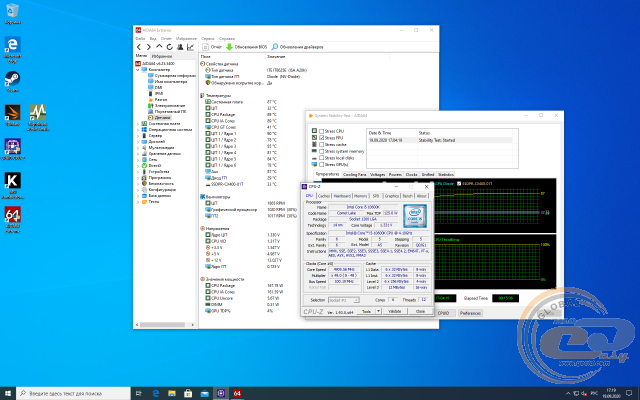Uncheck Stress FPU checkbox
The image size is (640, 400).
click(322, 138)
